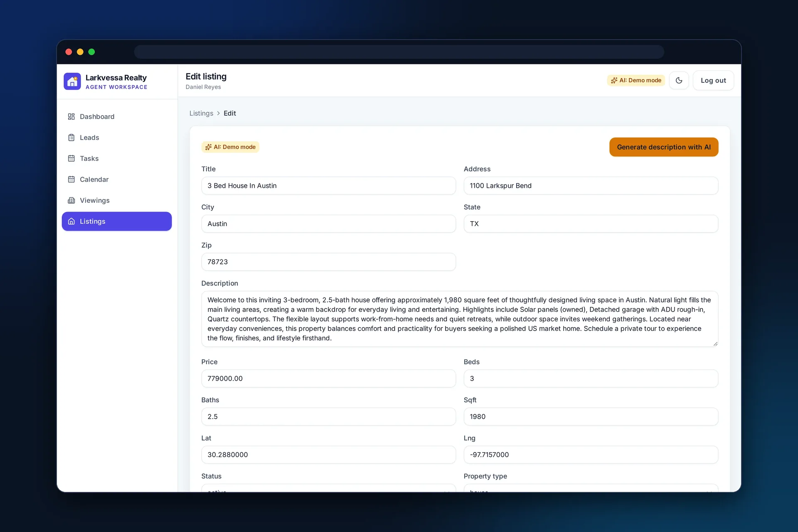This screenshot has width=798, height=532.
Task: Click the breadcrumb chevron after Listings
Action: click(x=219, y=113)
